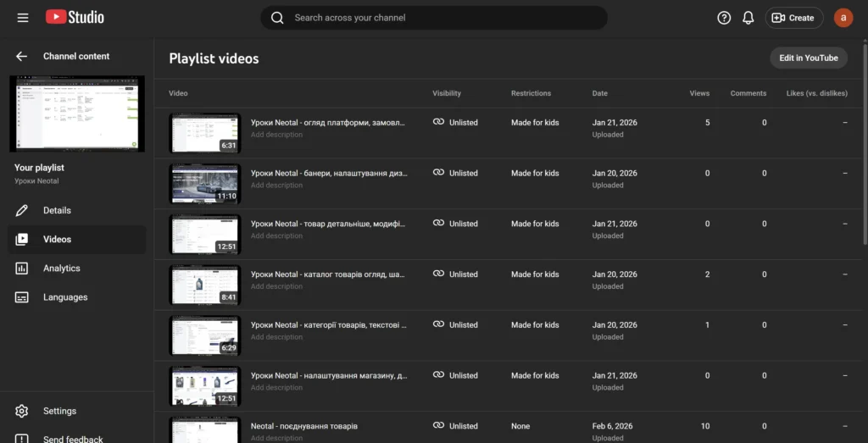Click the YouTube Studio logo
The height and width of the screenshot is (443, 868).
75,17
